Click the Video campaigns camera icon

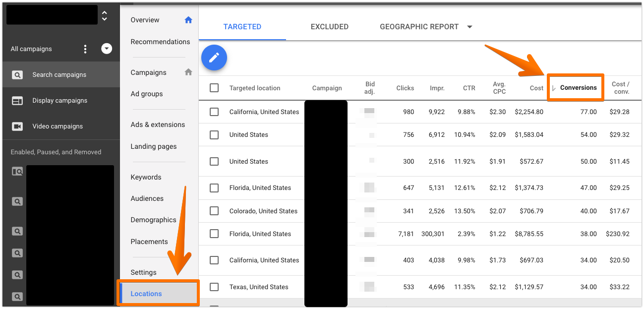click(17, 126)
